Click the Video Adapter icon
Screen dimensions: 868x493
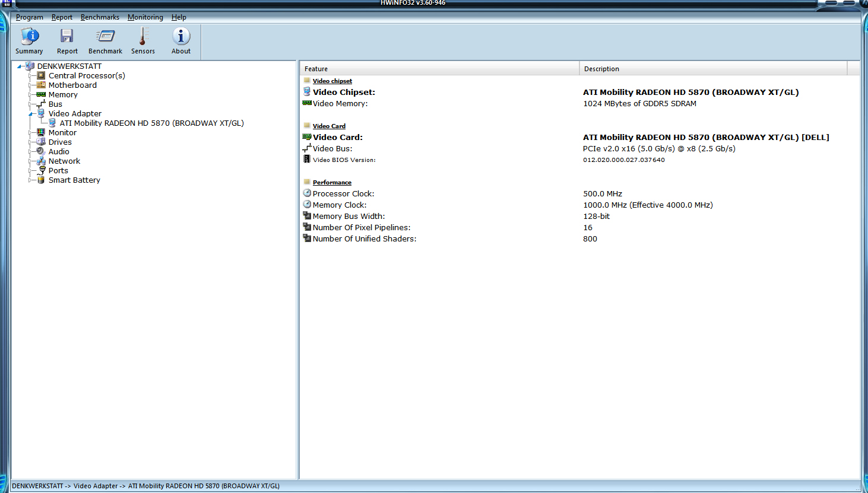pos(41,113)
